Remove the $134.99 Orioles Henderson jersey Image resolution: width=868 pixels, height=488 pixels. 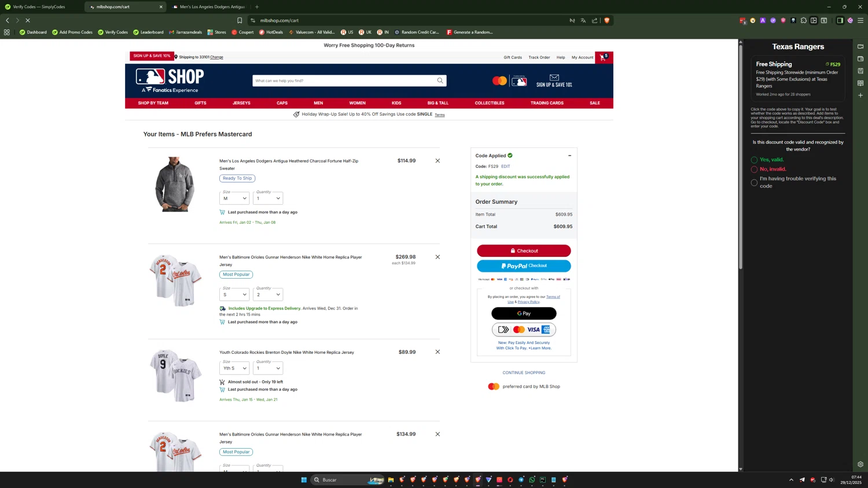pyautogui.click(x=437, y=434)
